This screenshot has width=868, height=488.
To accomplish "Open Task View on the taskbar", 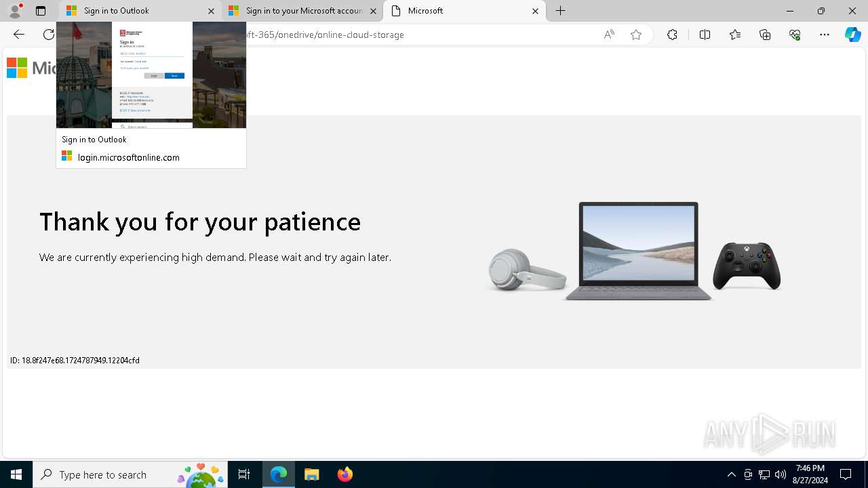I will coord(244,474).
